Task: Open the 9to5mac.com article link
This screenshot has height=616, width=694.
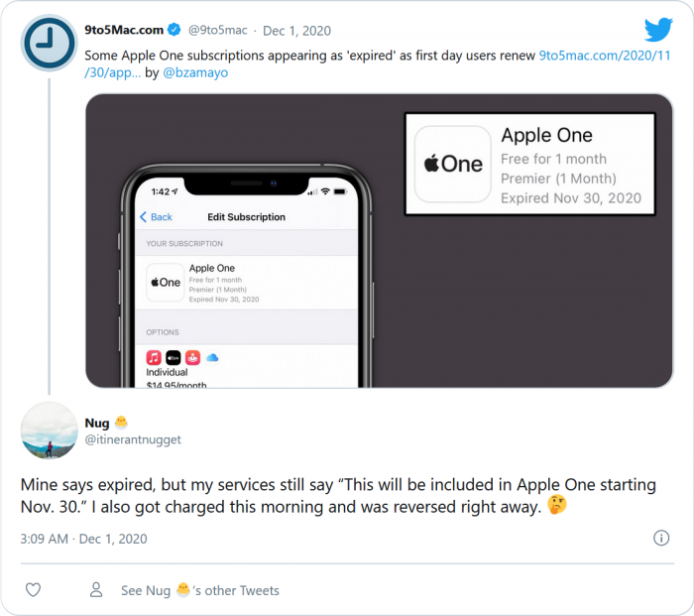Action: tap(605, 56)
